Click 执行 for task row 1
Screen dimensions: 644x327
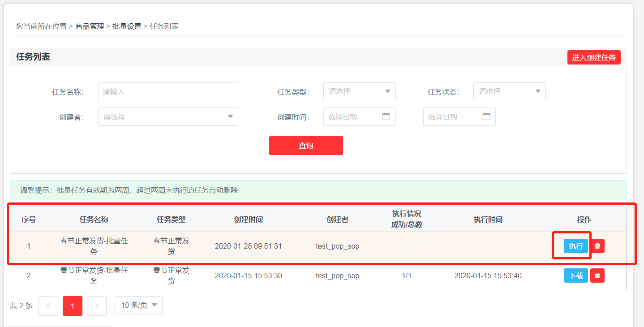point(576,246)
